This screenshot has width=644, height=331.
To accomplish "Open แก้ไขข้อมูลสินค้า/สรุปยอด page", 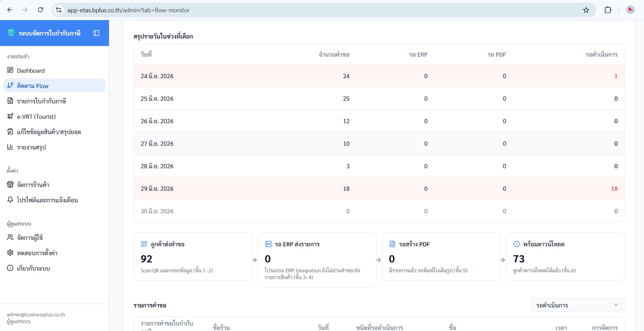I will (x=55, y=132).
